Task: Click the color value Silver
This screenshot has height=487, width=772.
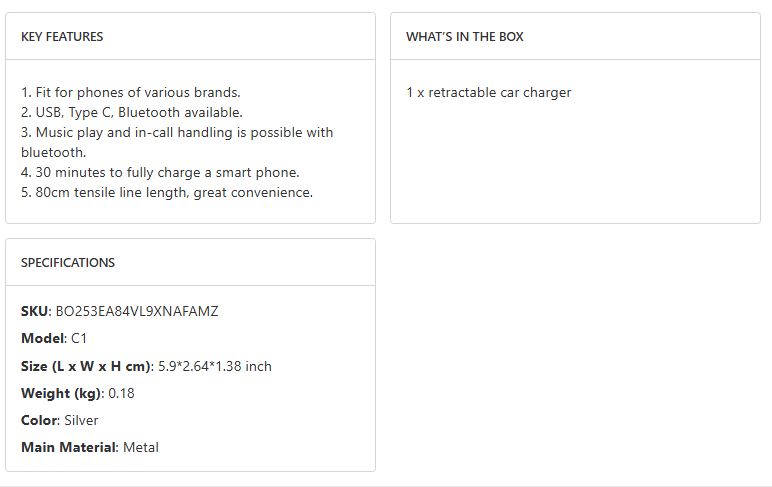Action: (x=81, y=420)
